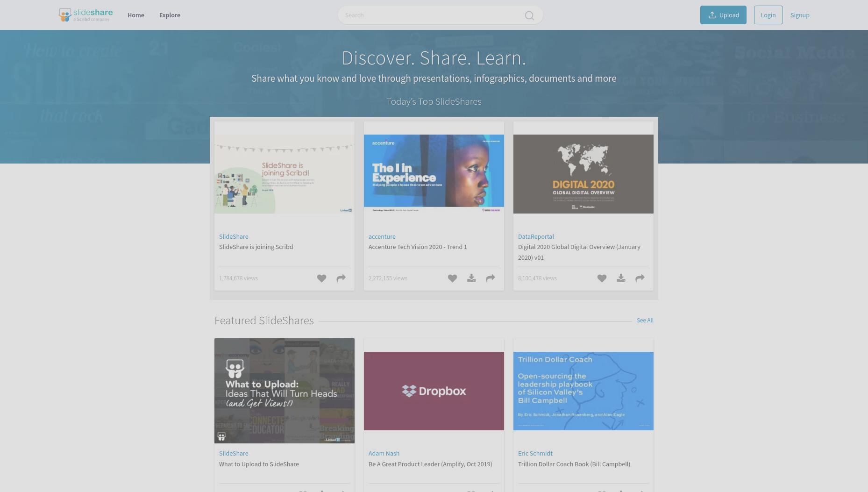Open the DataReportal author link

coord(536,236)
